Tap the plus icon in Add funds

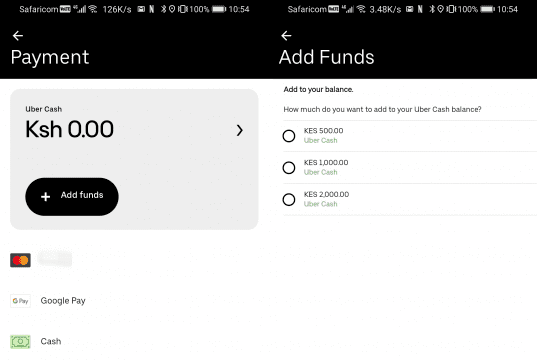pos(46,197)
